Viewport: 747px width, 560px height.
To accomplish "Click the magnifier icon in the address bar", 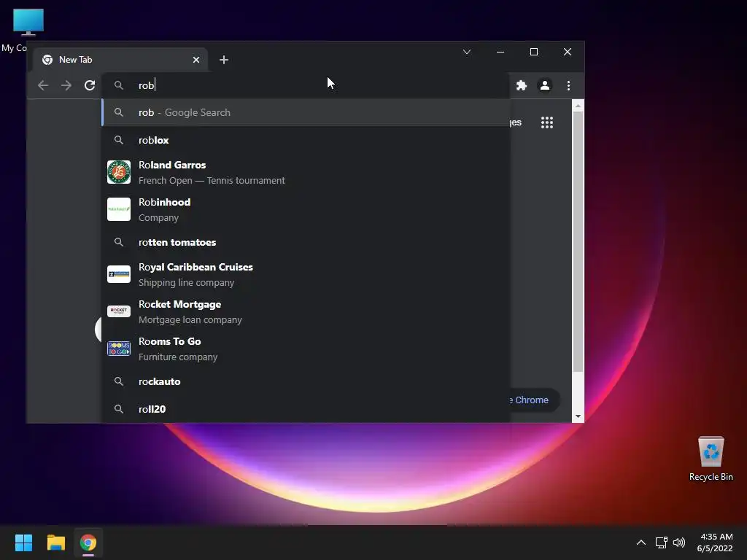I will coord(119,85).
